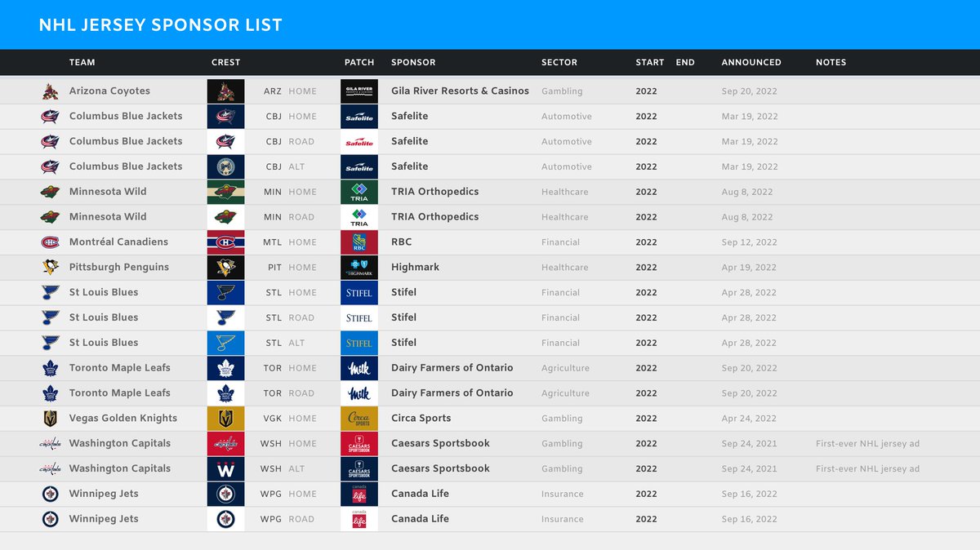Select the Arizona Coyotes home crest thumbnail

click(225, 91)
